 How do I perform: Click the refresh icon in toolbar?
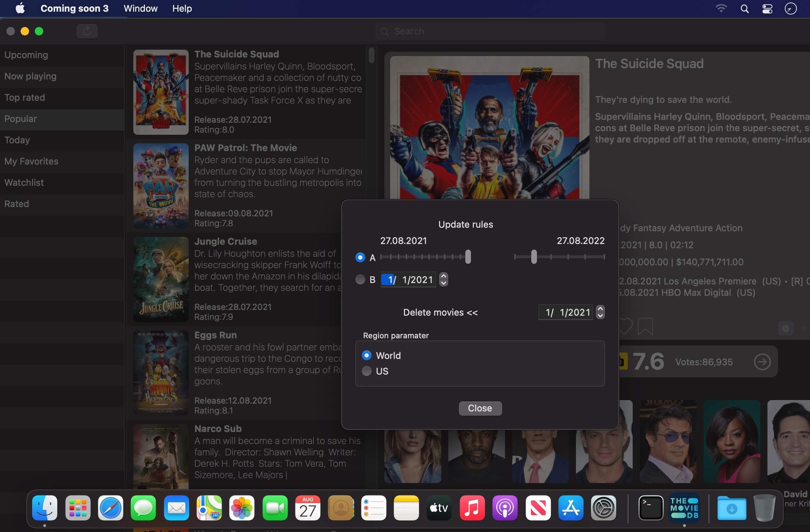pos(87,31)
